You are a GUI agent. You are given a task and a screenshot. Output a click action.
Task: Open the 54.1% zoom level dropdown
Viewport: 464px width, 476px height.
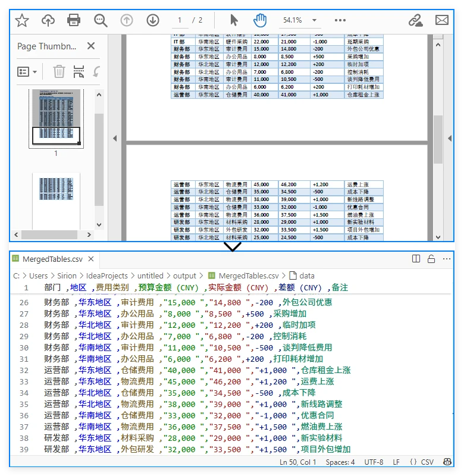299,20
